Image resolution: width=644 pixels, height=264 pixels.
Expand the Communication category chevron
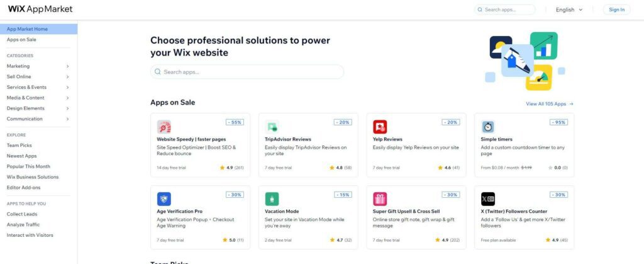click(67, 119)
